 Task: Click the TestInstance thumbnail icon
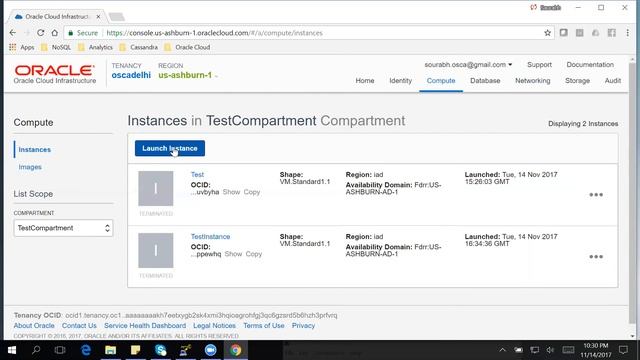pos(156,250)
